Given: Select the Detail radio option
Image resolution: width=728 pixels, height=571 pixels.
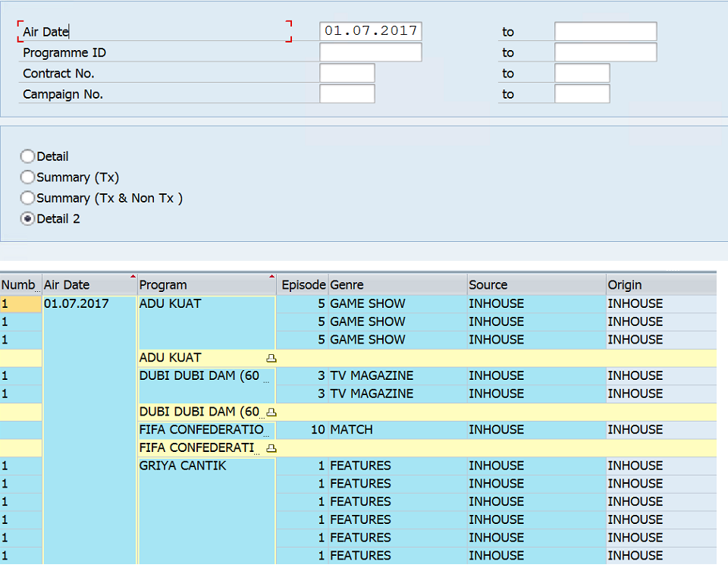Looking at the screenshot, I should click(x=27, y=156).
